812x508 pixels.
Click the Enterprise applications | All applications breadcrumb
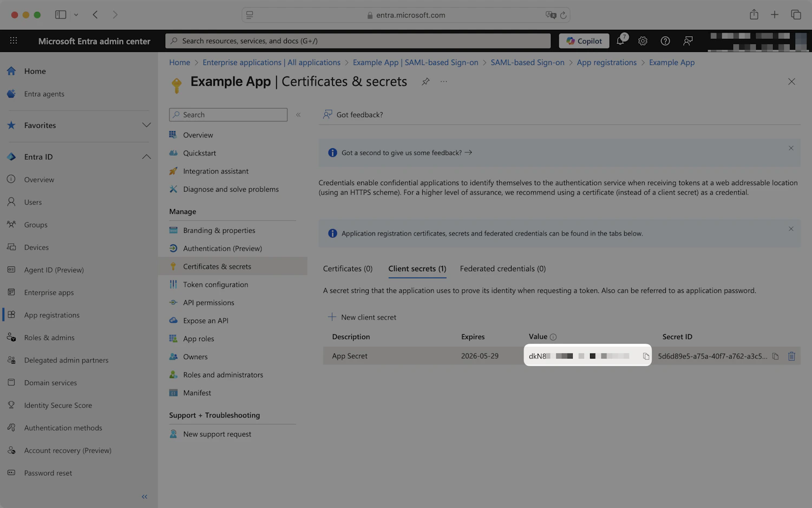coord(271,62)
